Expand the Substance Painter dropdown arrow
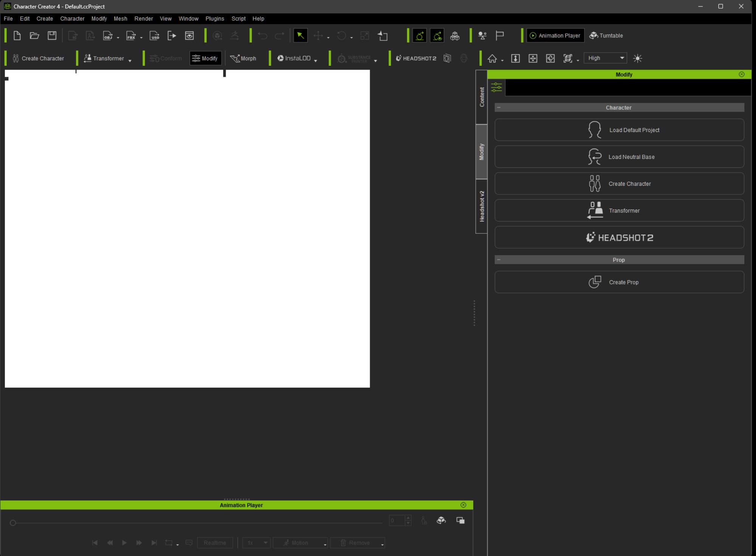The height and width of the screenshot is (556, 756). tap(375, 61)
